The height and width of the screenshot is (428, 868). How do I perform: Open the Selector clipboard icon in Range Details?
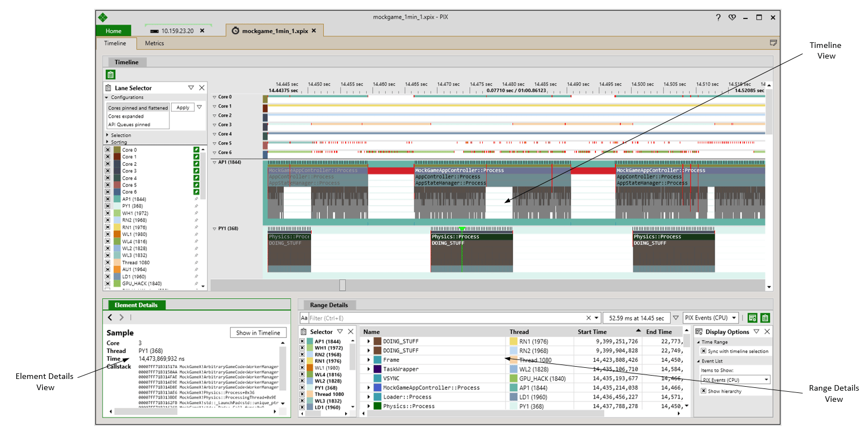point(304,332)
